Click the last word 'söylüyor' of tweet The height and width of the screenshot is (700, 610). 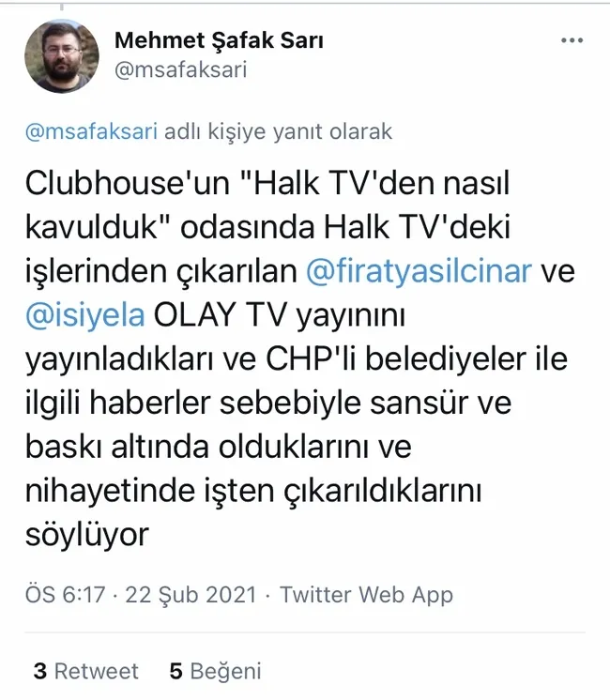pyautogui.click(x=87, y=535)
